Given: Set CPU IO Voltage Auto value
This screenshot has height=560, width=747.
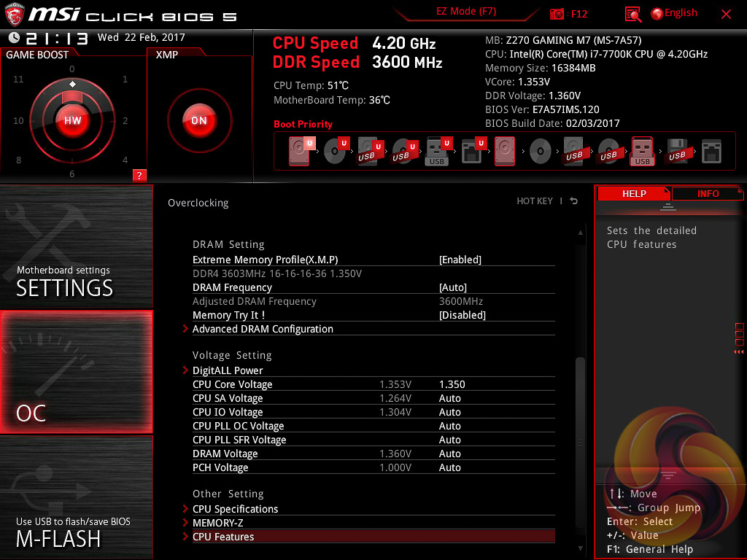Looking at the screenshot, I should click(x=449, y=411).
